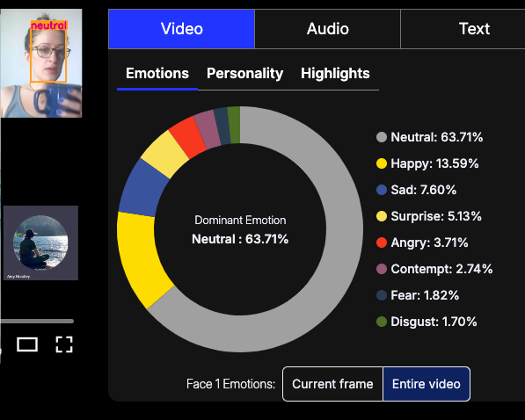The height and width of the screenshot is (420, 525).
Task: Click the Surprise: 5.13% legend label
Action: click(436, 216)
